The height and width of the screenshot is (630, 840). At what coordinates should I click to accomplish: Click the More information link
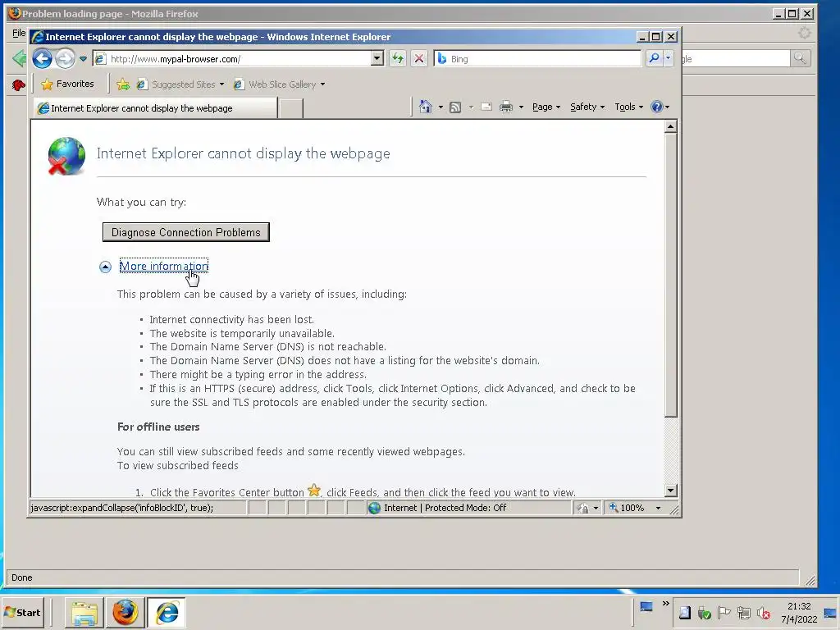[163, 266]
